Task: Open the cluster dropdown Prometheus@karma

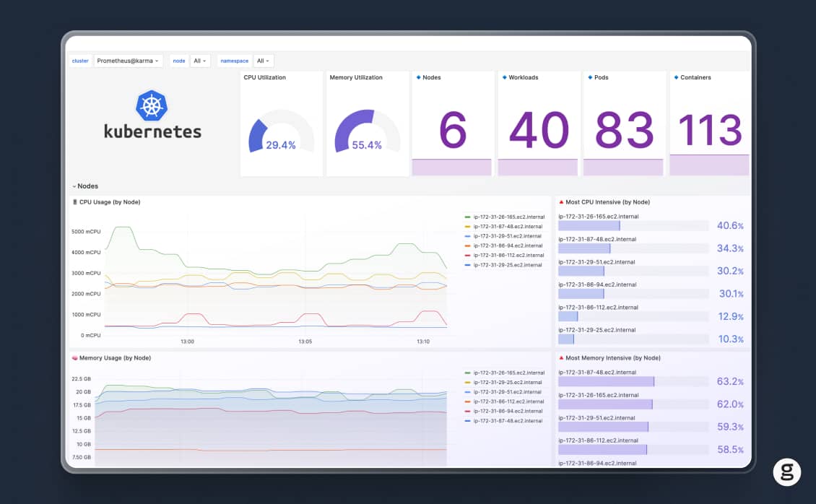Action: tap(128, 61)
